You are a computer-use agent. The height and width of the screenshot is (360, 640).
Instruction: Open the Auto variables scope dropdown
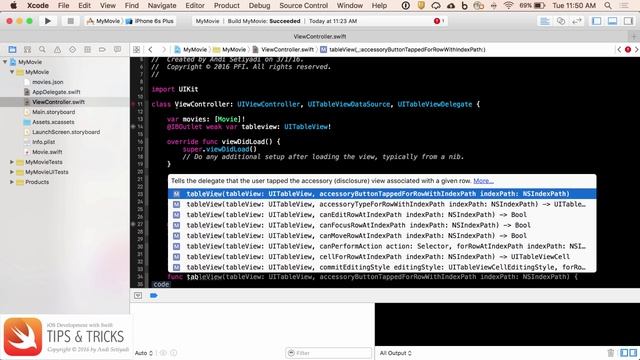[144, 353]
